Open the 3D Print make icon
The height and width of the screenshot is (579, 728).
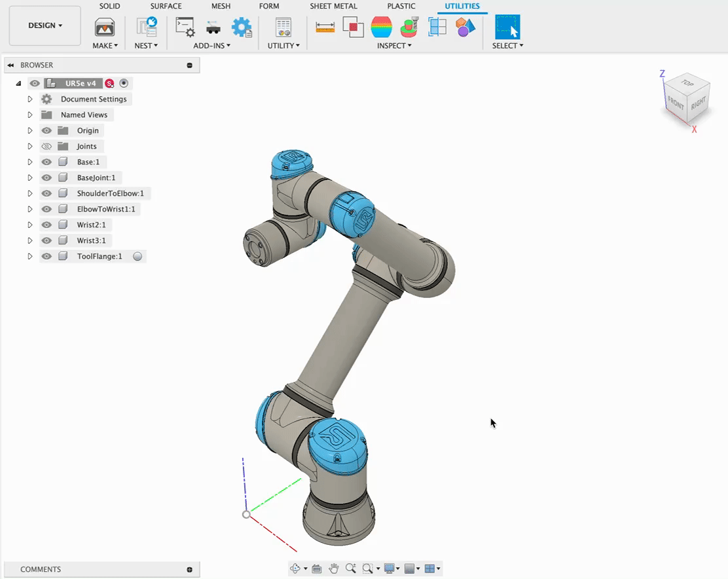[x=105, y=28]
